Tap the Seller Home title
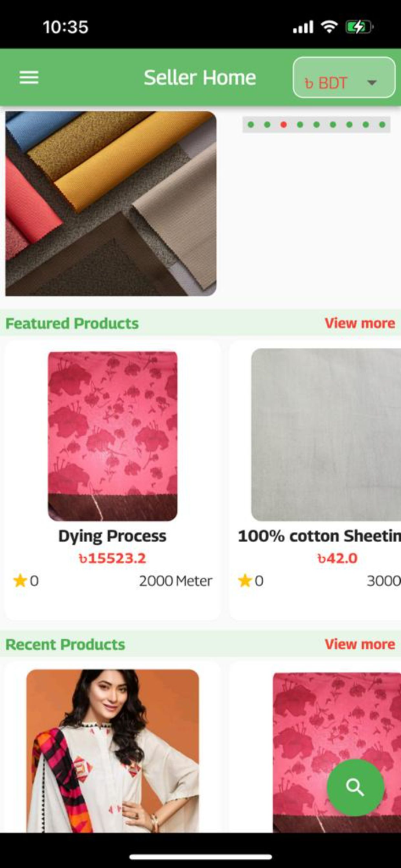The width and height of the screenshot is (401, 868). 200,77
